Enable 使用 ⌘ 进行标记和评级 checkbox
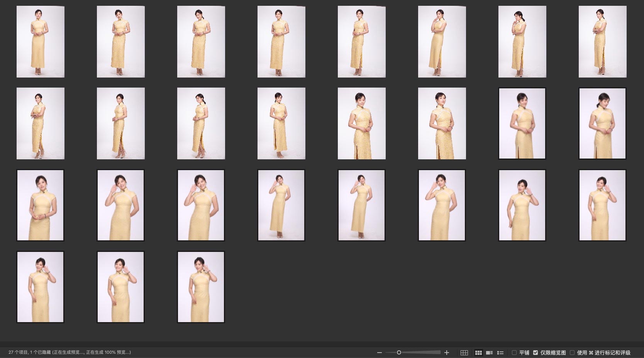The image size is (644, 358). 572,353
